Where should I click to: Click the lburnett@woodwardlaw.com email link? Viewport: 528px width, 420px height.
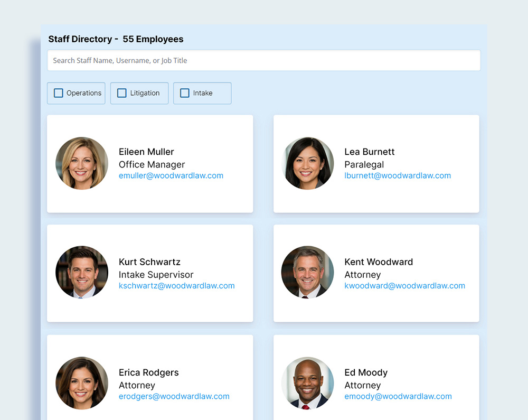point(397,175)
